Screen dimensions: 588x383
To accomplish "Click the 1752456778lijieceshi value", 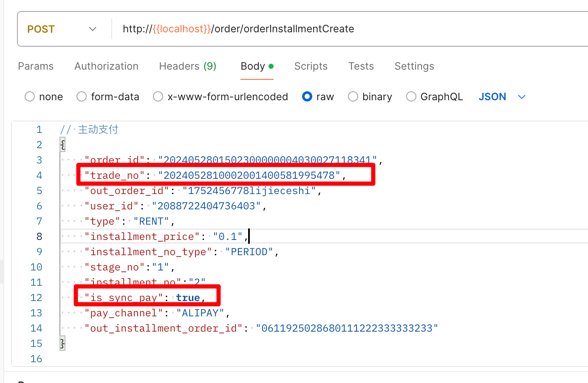I will pyautogui.click(x=249, y=191).
